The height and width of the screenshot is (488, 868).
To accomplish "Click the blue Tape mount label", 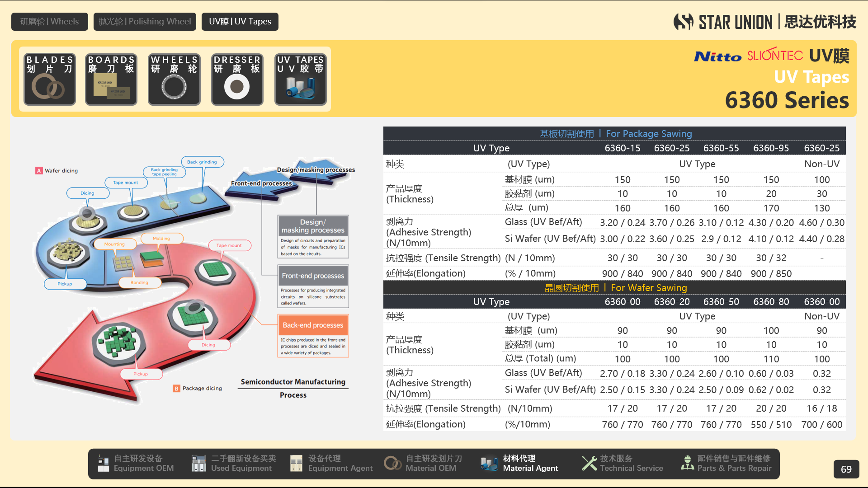I will (126, 183).
